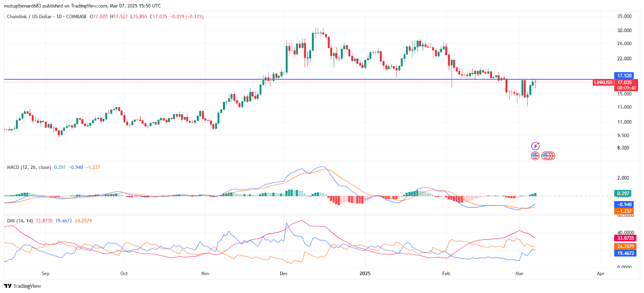Click the green 0.297 scale label
The height and width of the screenshot is (293, 644).
[x=623, y=193]
